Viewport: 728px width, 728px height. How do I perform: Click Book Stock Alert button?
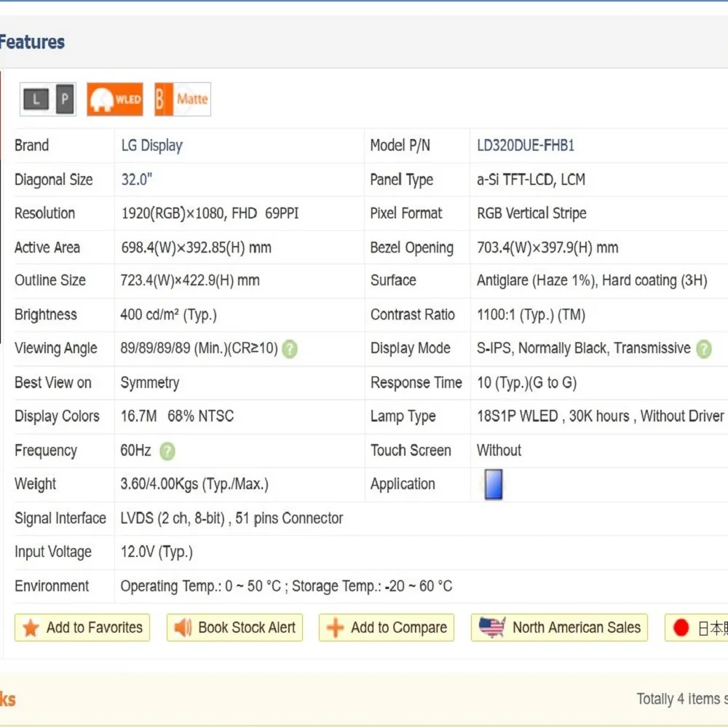[234, 628]
